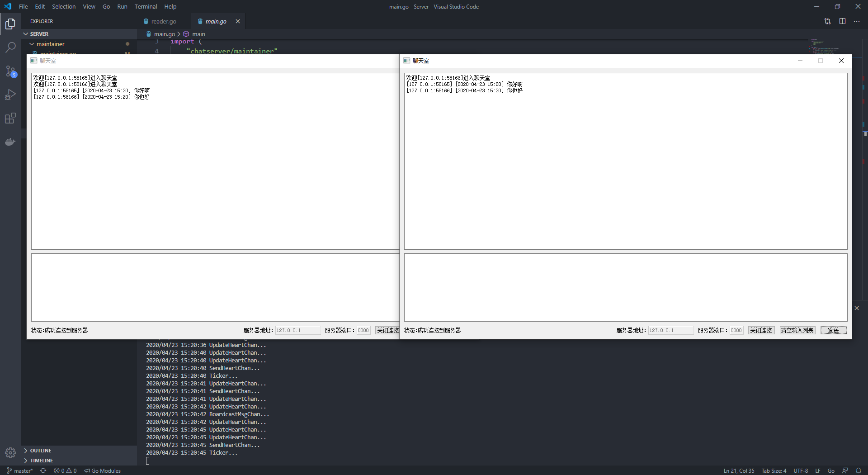Click Tab Size: 4 indicator
This screenshot has height=475, width=868.
tap(774, 470)
